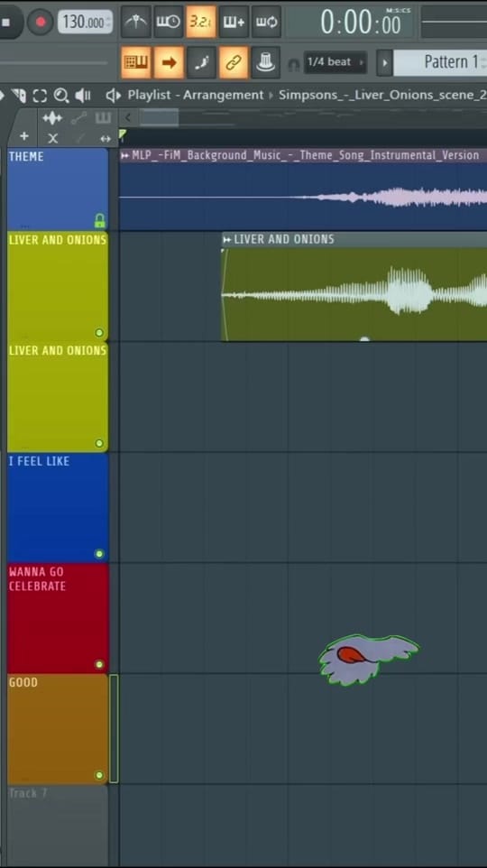The height and width of the screenshot is (868, 487).
Task: Click the green playhead start marker
Action: [123, 134]
